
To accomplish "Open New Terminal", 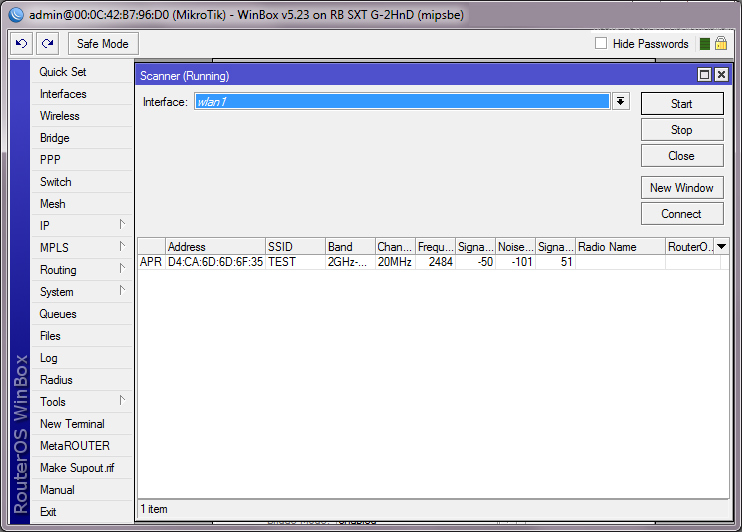I will click(81, 424).
